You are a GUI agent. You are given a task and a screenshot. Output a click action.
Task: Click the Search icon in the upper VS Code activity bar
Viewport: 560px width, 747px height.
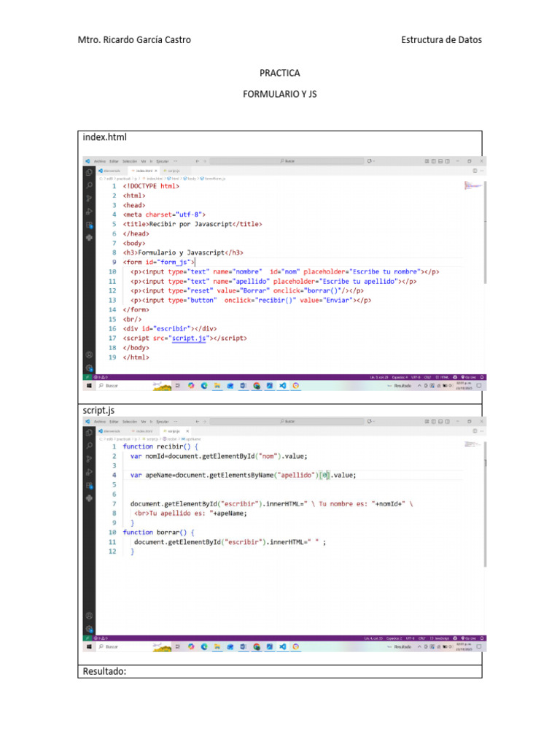click(x=89, y=185)
